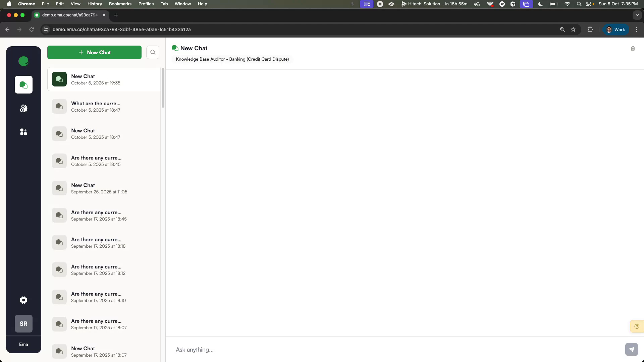644x362 pixels.
Task: Open site permissions from the address bar icon
Action: [x=46, y=29]
